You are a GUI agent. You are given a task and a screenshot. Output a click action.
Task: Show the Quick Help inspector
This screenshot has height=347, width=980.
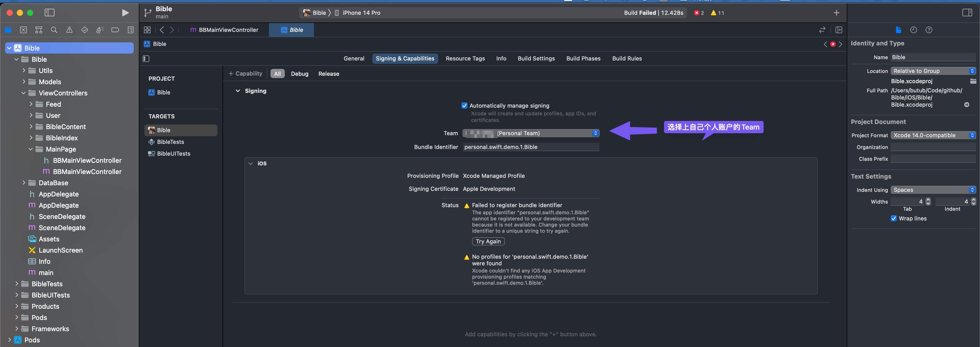tap(929, 30)
